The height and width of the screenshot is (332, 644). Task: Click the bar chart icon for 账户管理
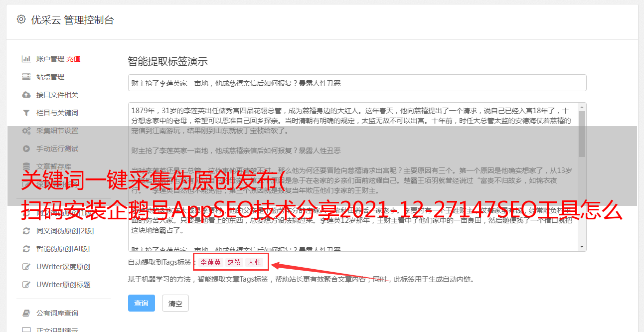point(26,59)
